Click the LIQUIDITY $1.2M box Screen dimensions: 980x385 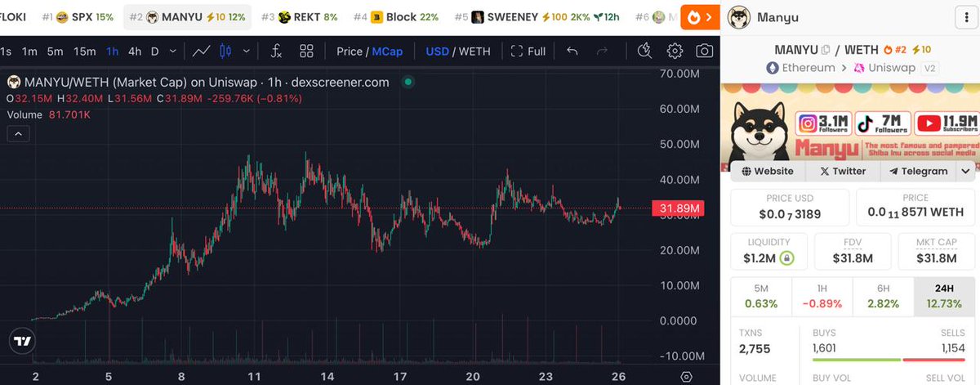768,252
